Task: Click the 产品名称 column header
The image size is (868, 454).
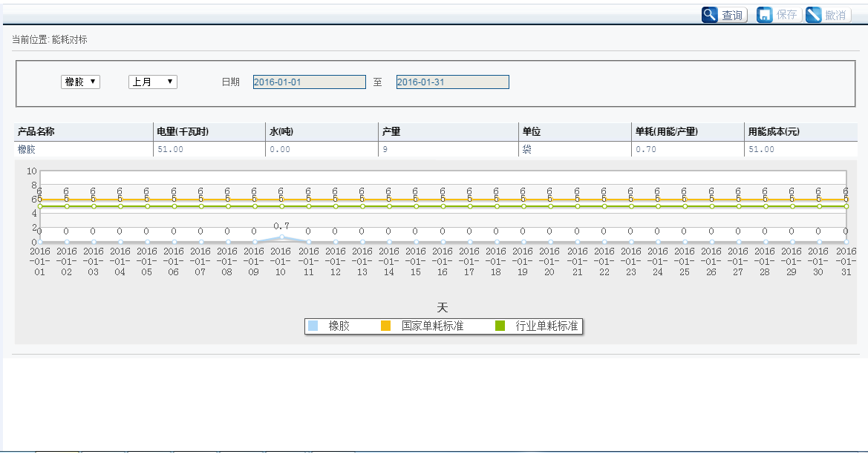Action: coord(84,131)
